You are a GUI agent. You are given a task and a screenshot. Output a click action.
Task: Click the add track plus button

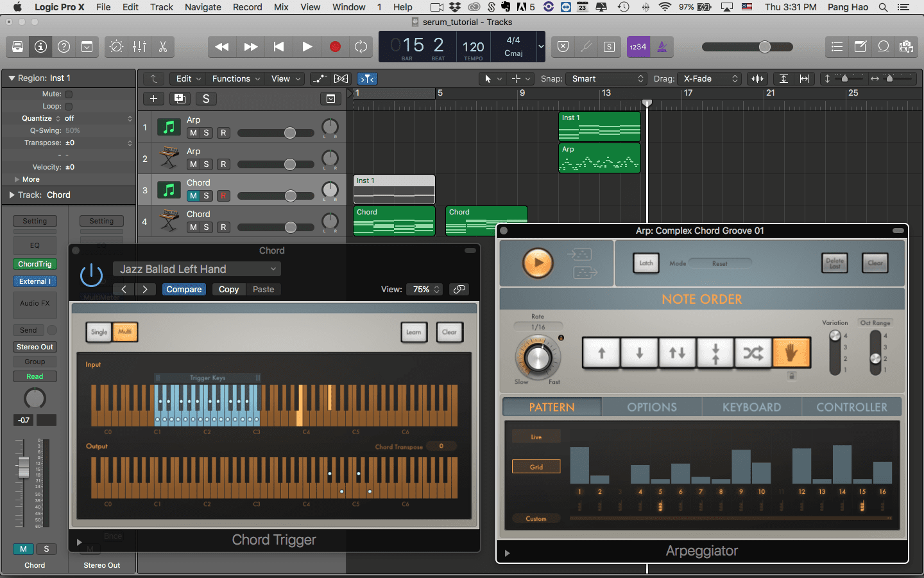pyautogui.click(x=153, y=98)
